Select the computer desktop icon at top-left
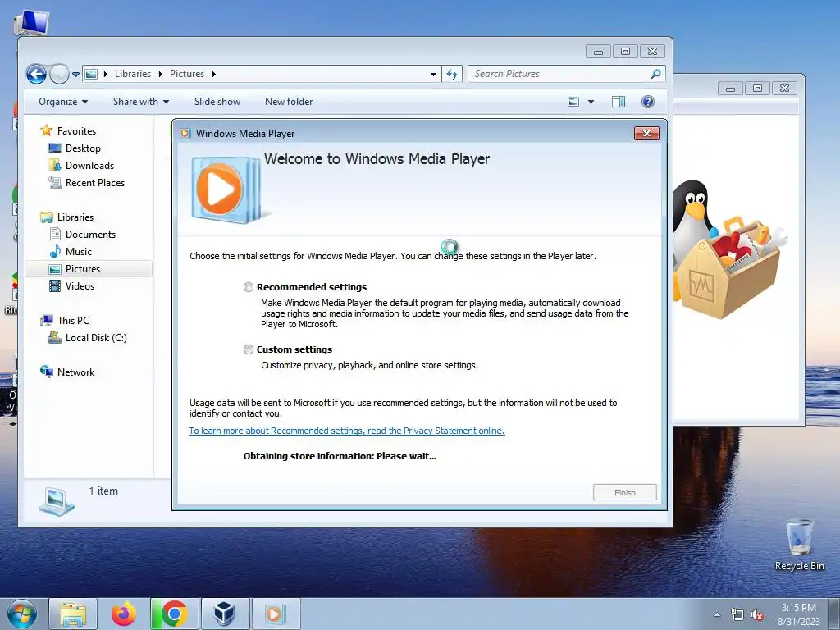Viewport: 840px width, 630px height. click(32, 22)
